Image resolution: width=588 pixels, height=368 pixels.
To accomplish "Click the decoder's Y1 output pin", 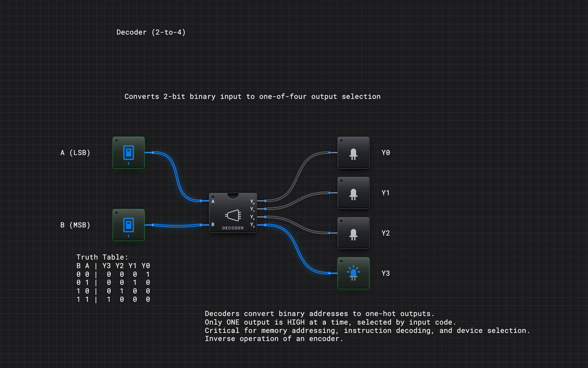I will 265,209.
